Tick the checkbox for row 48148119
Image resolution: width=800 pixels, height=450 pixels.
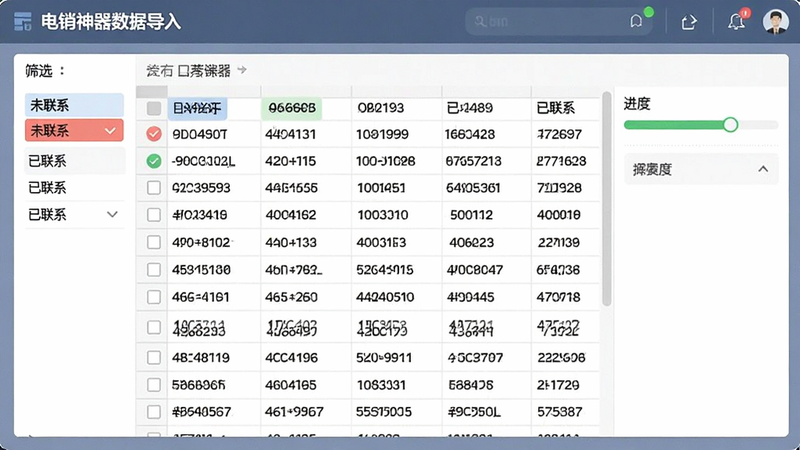(154, 357)
